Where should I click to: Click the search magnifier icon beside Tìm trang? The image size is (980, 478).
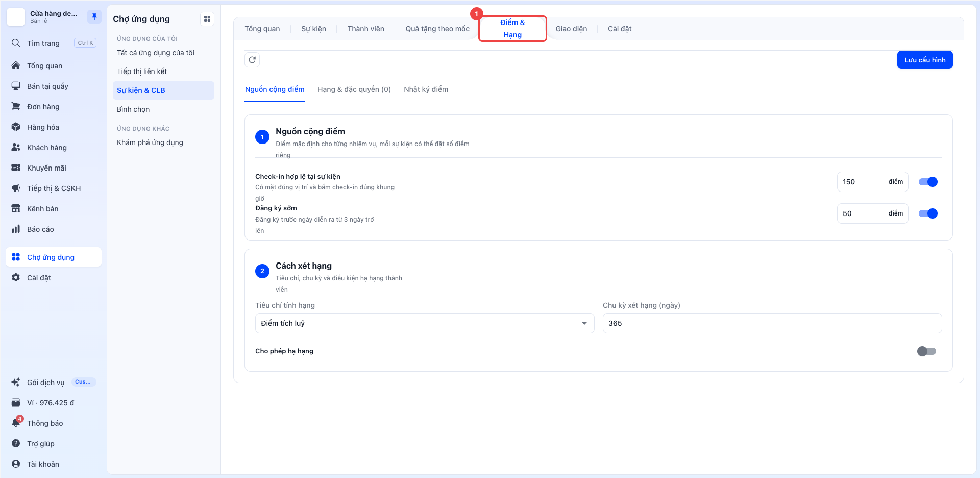[16, 43]
